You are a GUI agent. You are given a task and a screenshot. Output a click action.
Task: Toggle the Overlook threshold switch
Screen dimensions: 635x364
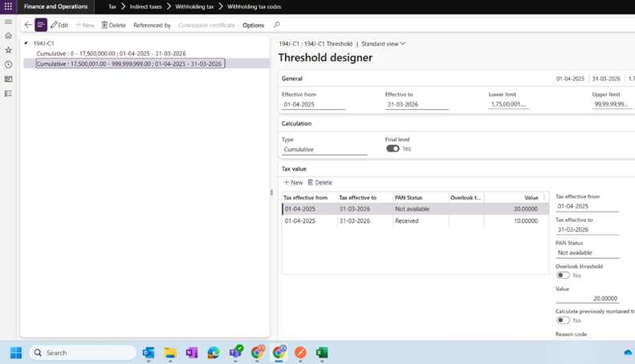point(564,275)
